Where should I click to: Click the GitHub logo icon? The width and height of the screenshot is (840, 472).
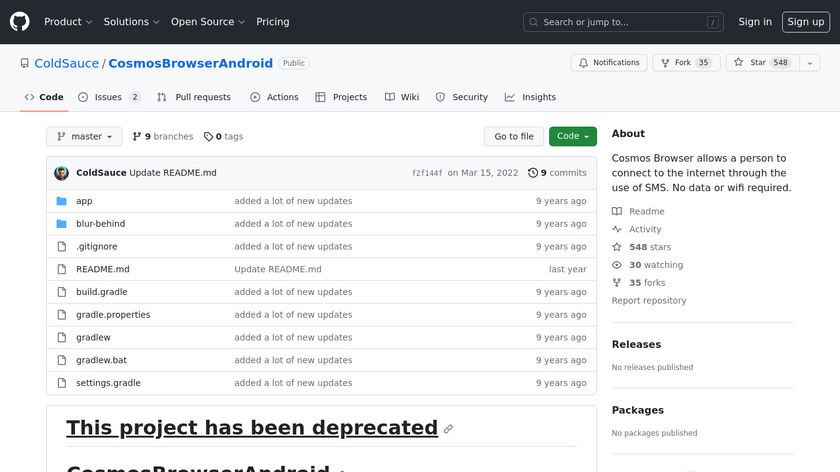coord(20,21)
